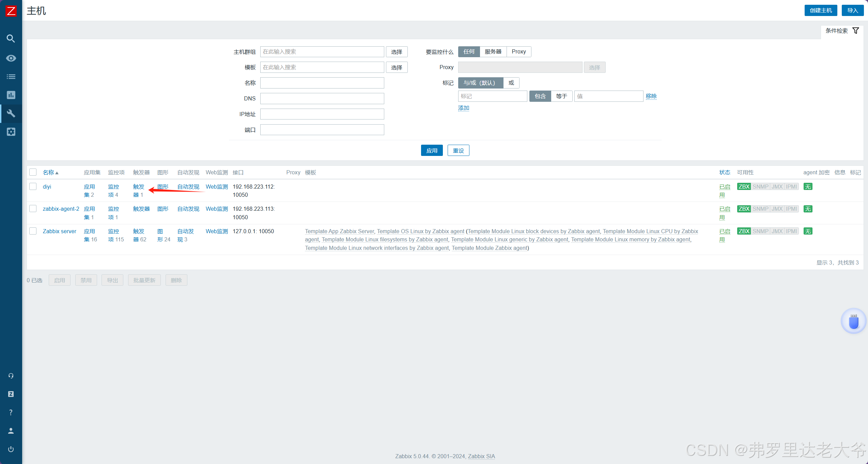This screenshot has width=868, height=464.
Task: Click the Zabbix logo icon
Action: [11, 11]
